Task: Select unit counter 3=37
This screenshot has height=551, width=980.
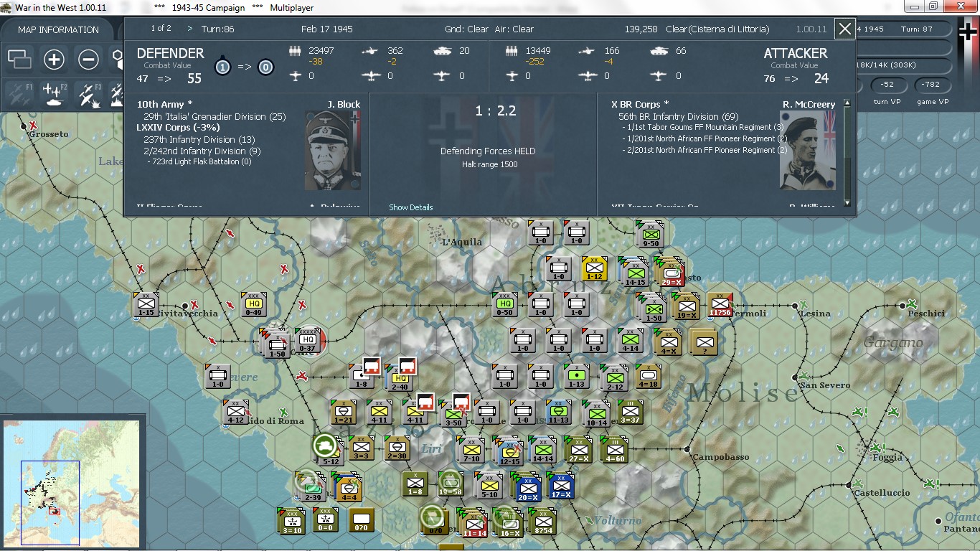Action: coord(631,413)
